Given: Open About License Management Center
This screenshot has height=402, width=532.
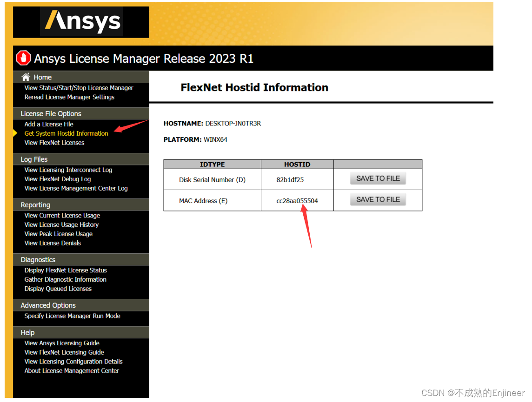Looking at the screenshot, I should pyautogui.click(x=72, y=371).
